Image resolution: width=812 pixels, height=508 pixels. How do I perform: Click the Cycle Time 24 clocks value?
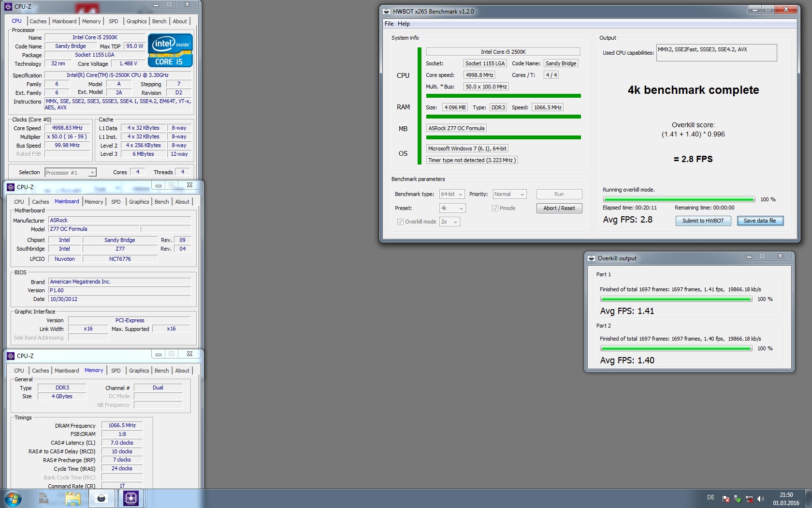tap(122, 469)
